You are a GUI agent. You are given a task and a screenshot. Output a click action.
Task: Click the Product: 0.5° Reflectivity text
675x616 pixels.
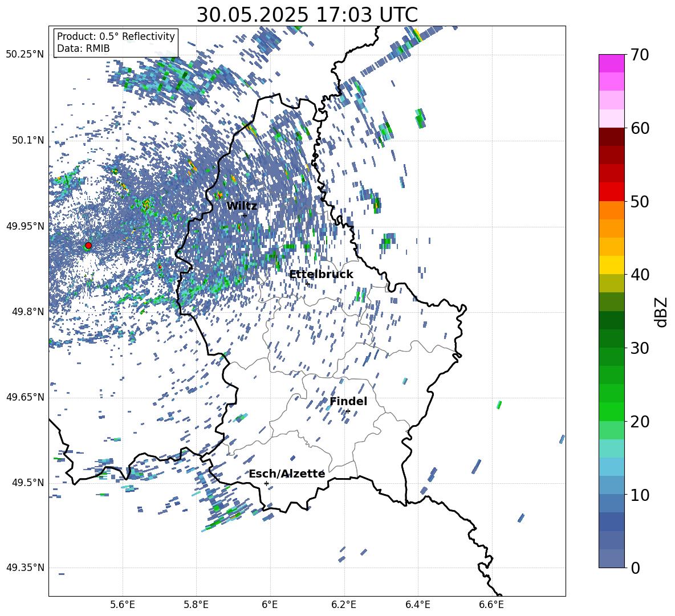coord(116,36)
